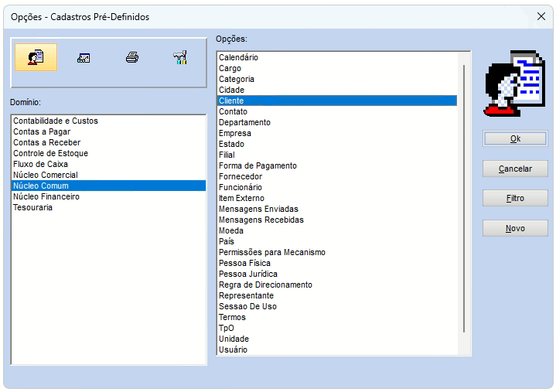
Task: Click the Cancelar button
Action: pos(515,169)
